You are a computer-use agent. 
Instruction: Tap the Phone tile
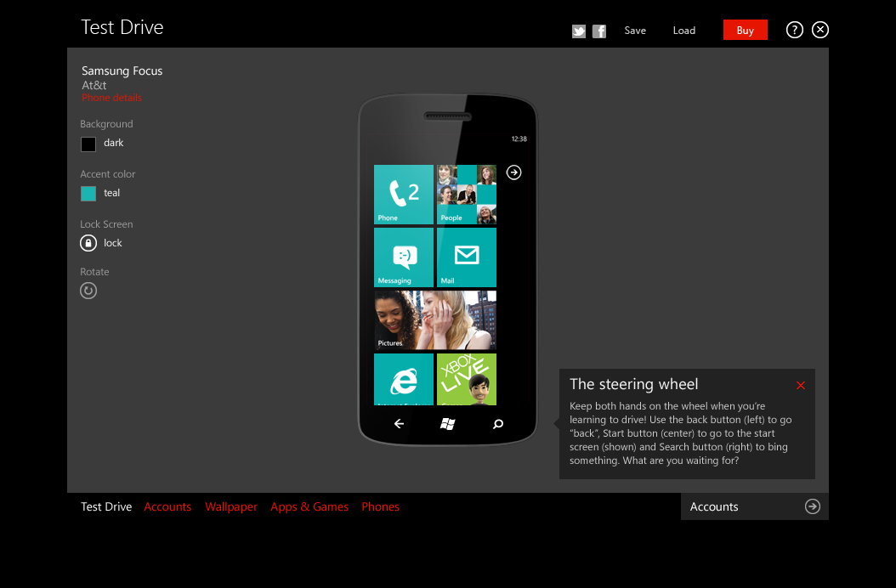404,195
